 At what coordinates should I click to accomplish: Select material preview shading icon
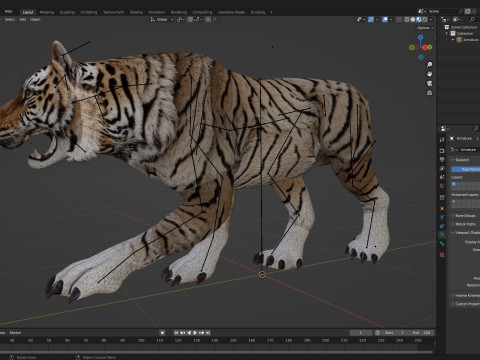[x=419, y=19]
